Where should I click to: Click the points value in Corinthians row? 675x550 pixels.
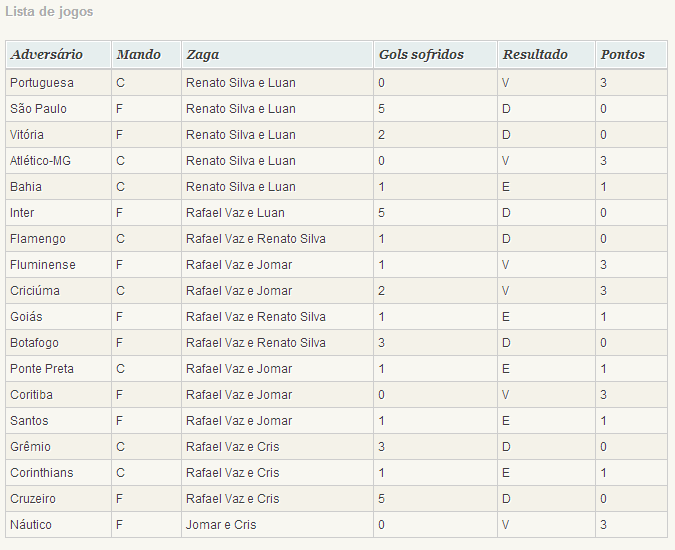pyautogui.click(x=604, y=473)
